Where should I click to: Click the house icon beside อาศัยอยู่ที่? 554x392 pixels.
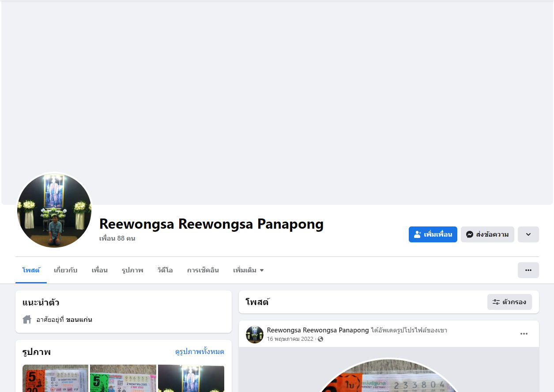click(x=27, y=319)
